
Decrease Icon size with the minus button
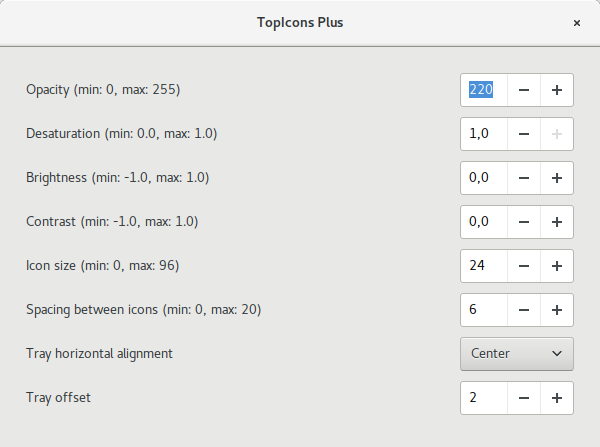tap(524, 266)
